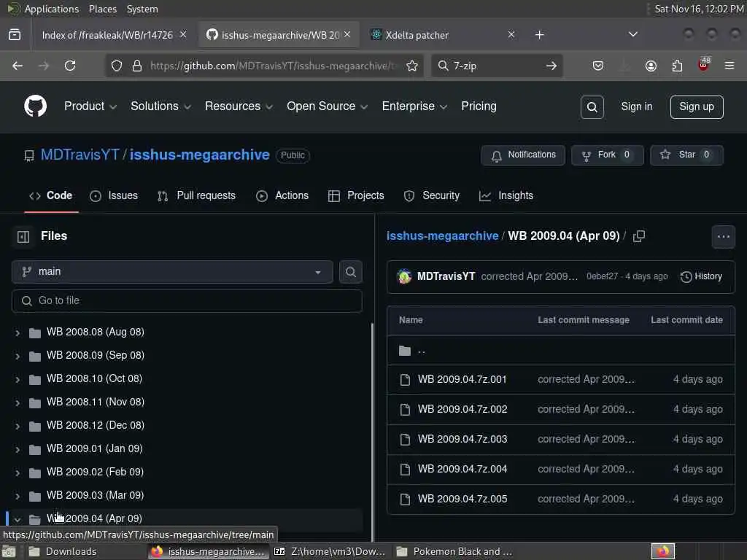This screenshot has height=560, width=747.
Task: Click the Sign in link
Action: [636, 106]
